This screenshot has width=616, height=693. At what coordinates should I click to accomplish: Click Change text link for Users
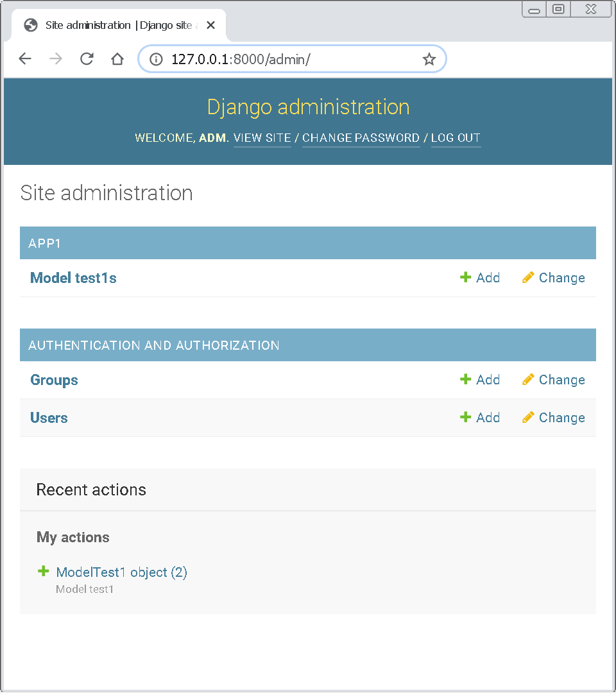pyautogui.click(x=561, y=417)
